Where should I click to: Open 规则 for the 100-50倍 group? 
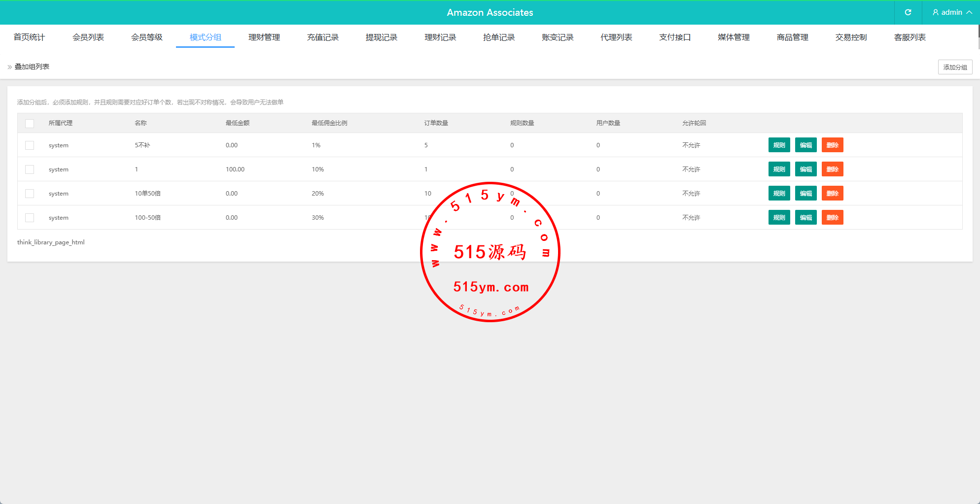tap(779, 218)
